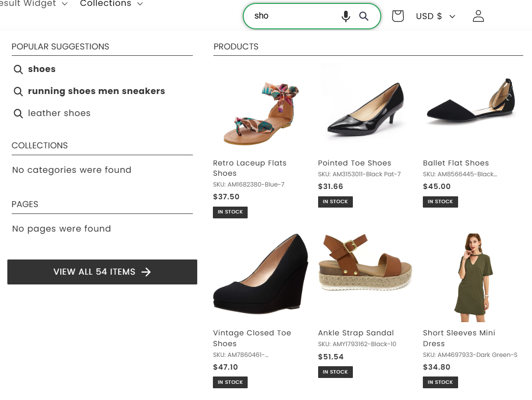Select the 'shoes' popular suggestion
Viewport: 532px width, 400px height.
coord(42,69)
